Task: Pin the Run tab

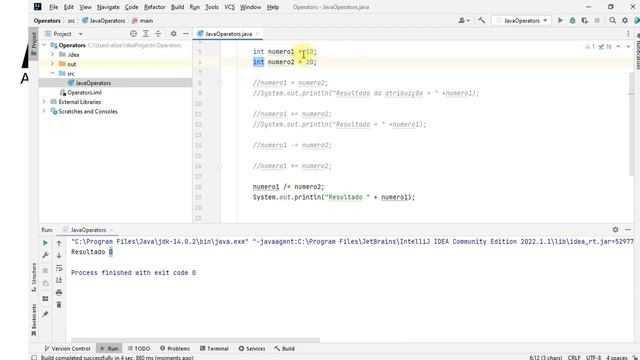Action: 45,314
